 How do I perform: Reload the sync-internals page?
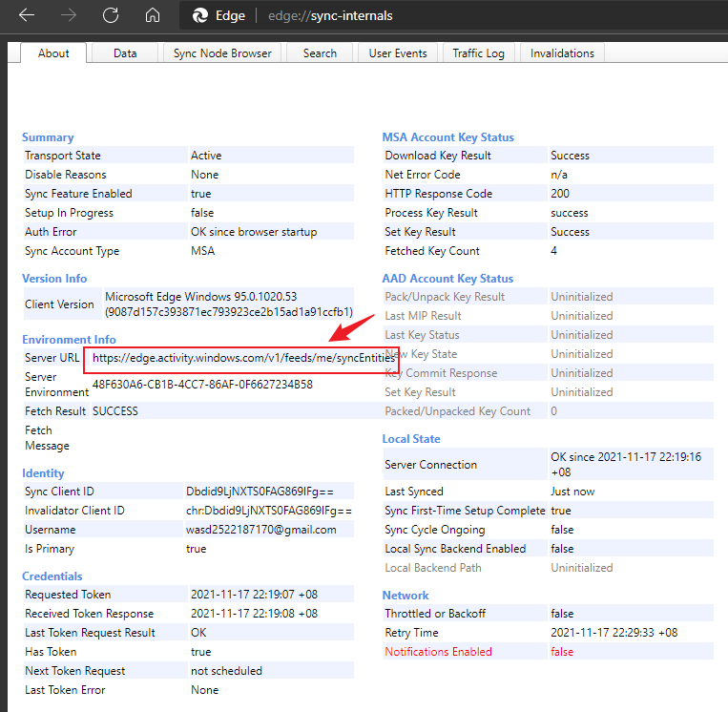[111, 15]
